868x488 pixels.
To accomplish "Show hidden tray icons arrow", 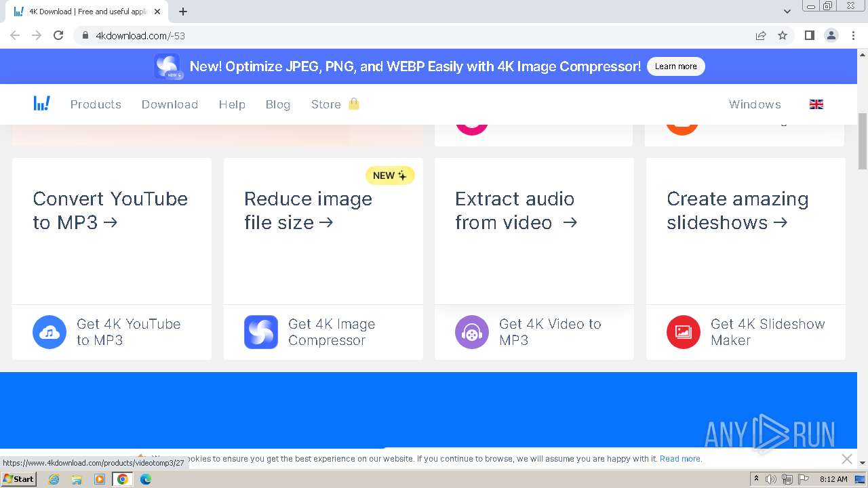I will click(x=756, y=479).
